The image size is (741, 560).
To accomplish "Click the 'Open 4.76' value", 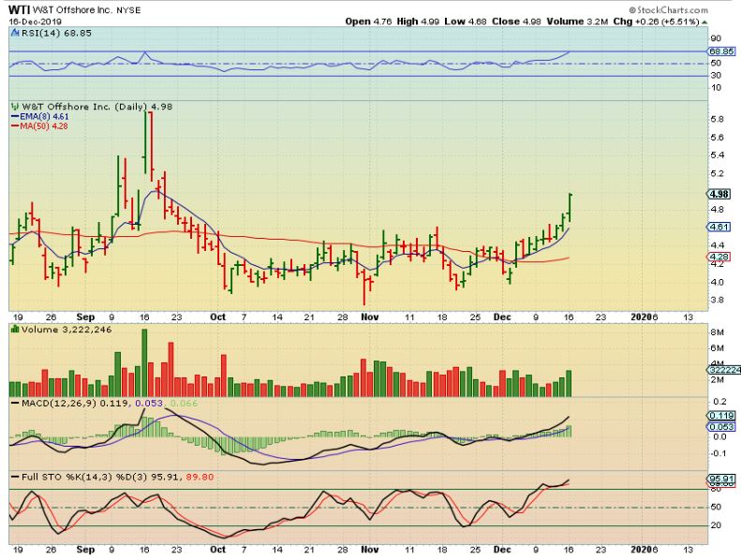I will point(368,22).
